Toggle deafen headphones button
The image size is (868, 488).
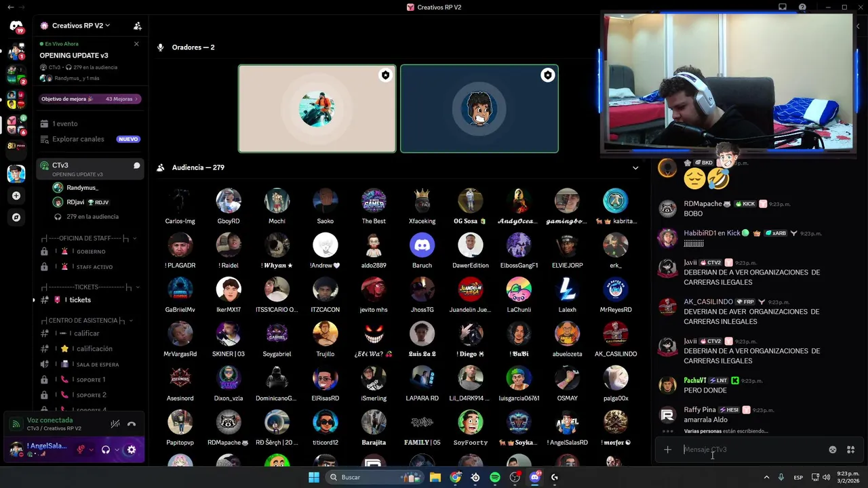106,449
